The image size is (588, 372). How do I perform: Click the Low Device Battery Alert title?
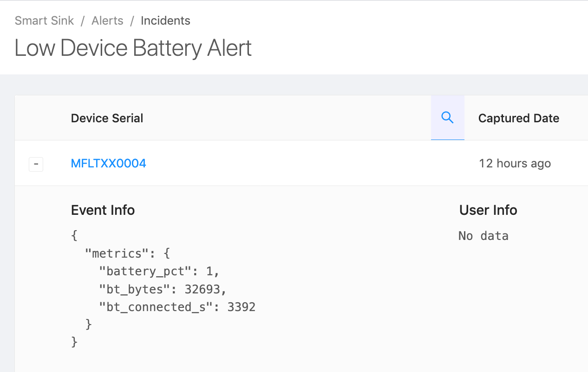point(133,48)
